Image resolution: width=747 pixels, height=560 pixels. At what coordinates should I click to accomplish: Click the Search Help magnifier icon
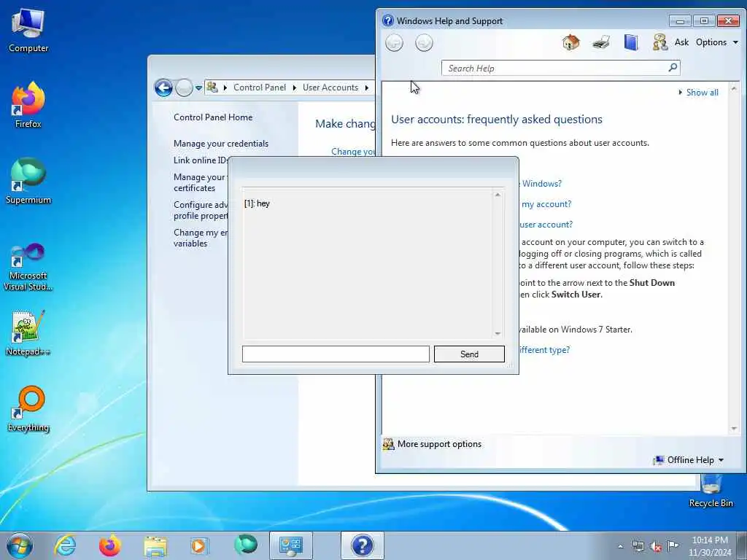click(x=673, y=68)
